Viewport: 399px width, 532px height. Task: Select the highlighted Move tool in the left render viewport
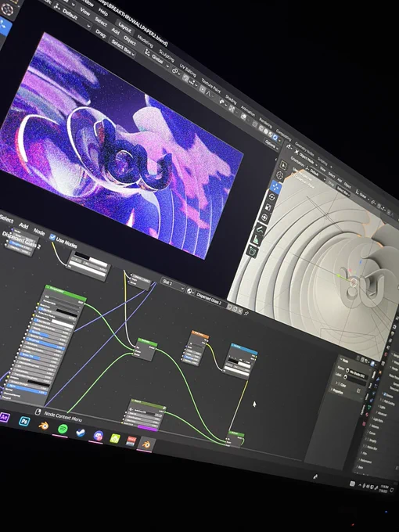[5, 26]
